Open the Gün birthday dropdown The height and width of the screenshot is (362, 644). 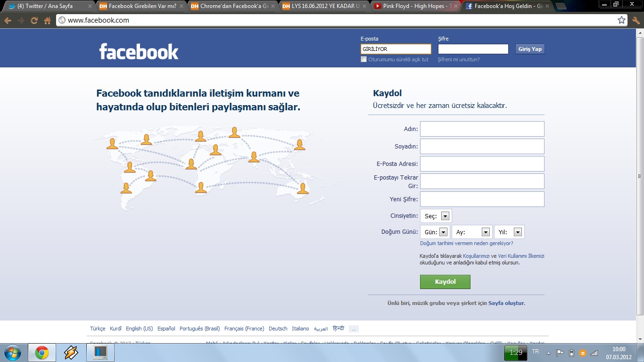tap(435, 232)
